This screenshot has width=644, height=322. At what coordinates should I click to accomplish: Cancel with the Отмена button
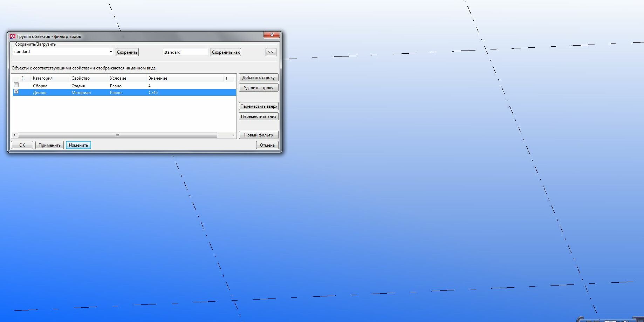267,145
